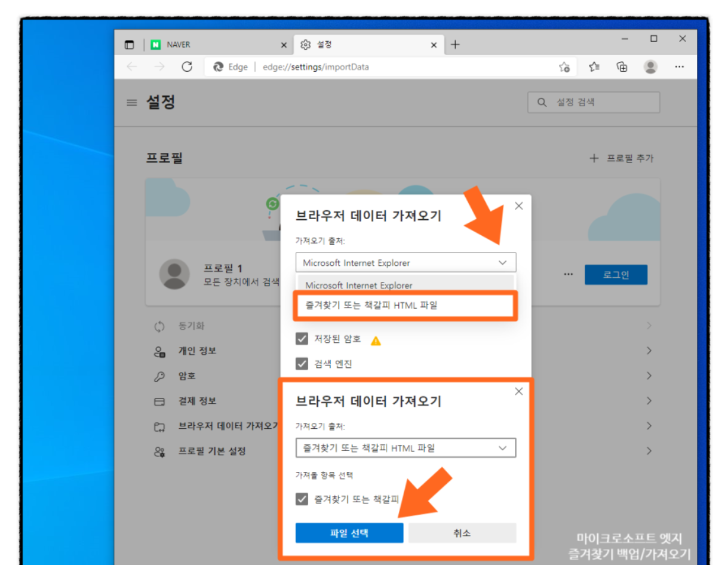Screen dimensions: 728x565
Task: Click the browser back arrow
Action: [131, 67]
